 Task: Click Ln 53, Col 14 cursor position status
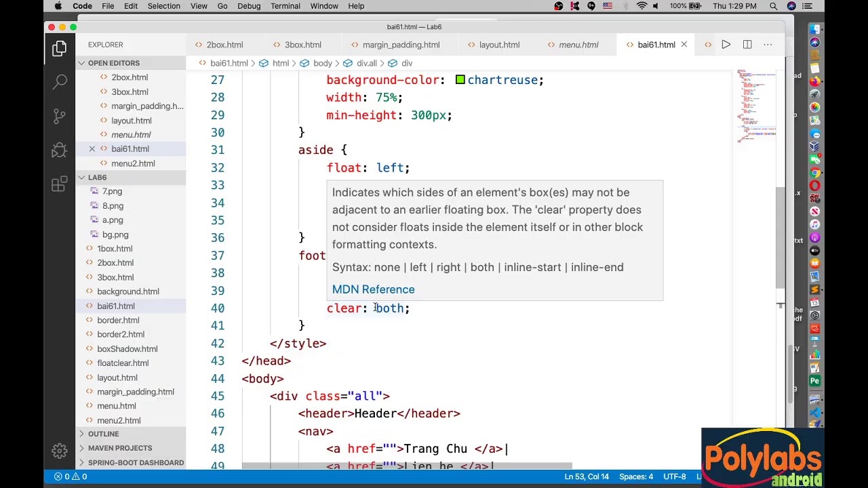pos(587,476)
